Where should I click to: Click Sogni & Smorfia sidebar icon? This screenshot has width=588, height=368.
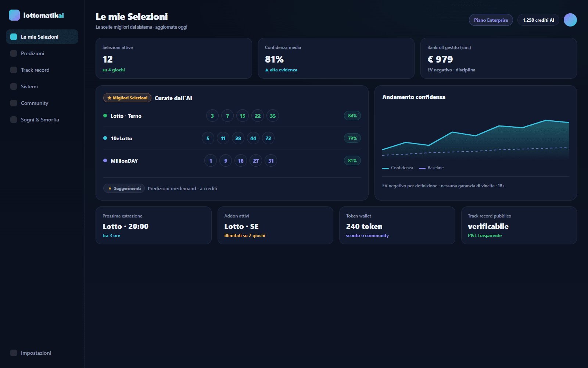[14, 120]
